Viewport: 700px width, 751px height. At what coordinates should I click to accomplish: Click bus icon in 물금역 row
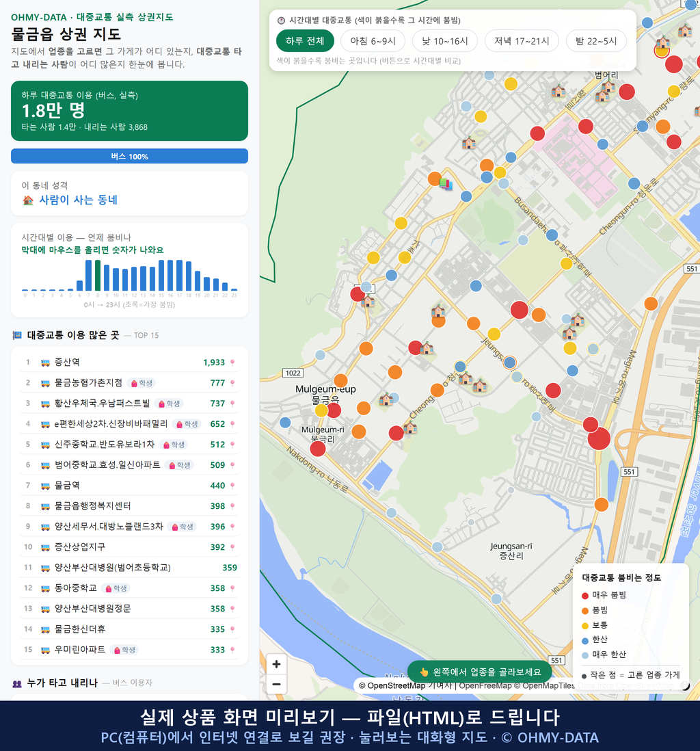[x=46, y=486]
